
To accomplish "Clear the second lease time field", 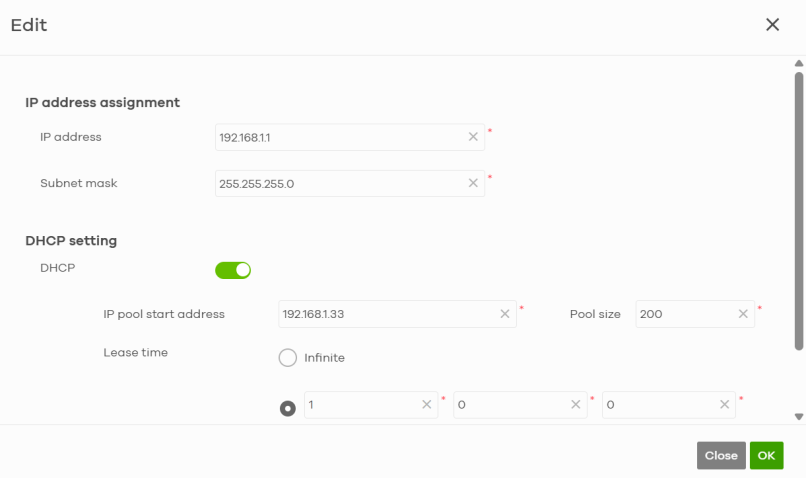I will (x=576, y=405).
